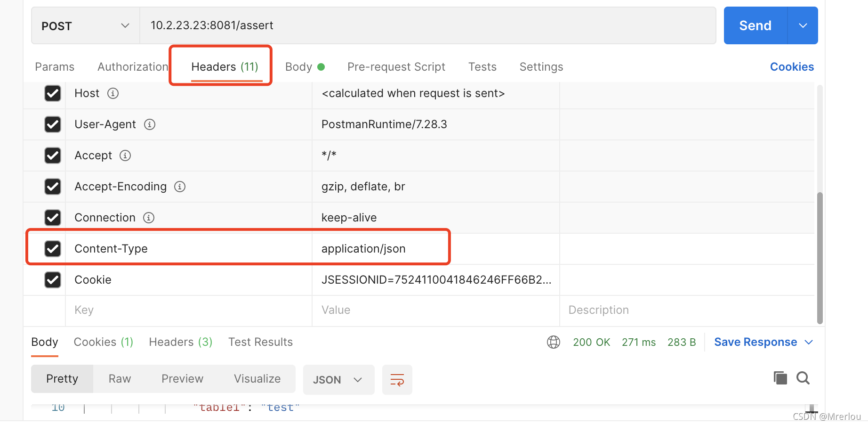
Task: Click the Accept-Encoding info icon
Action: (180, 187)
